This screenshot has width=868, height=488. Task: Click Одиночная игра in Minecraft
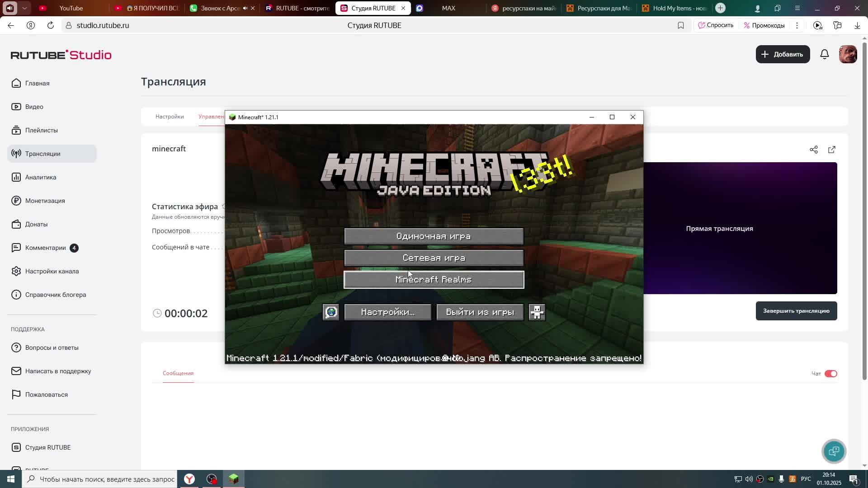[x=434, y=236]
